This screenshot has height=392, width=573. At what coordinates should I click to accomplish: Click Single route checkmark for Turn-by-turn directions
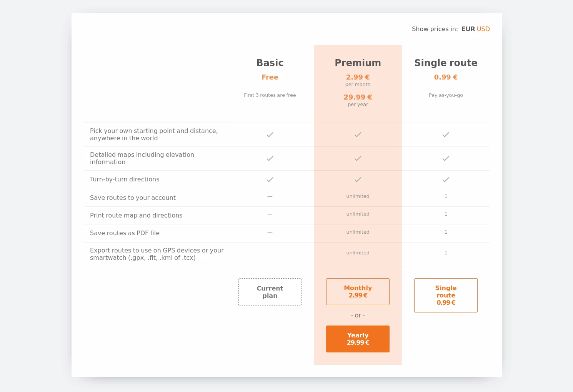click(446, 179)
